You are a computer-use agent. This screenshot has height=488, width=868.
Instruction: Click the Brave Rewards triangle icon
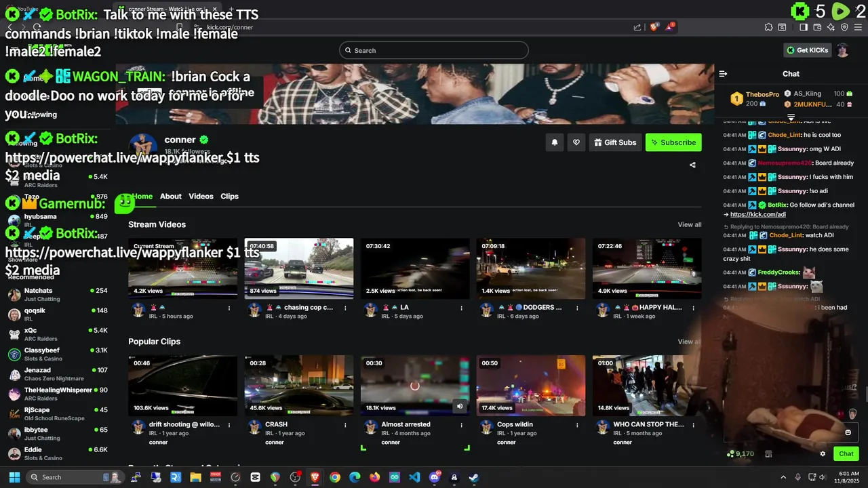(669, 27)
